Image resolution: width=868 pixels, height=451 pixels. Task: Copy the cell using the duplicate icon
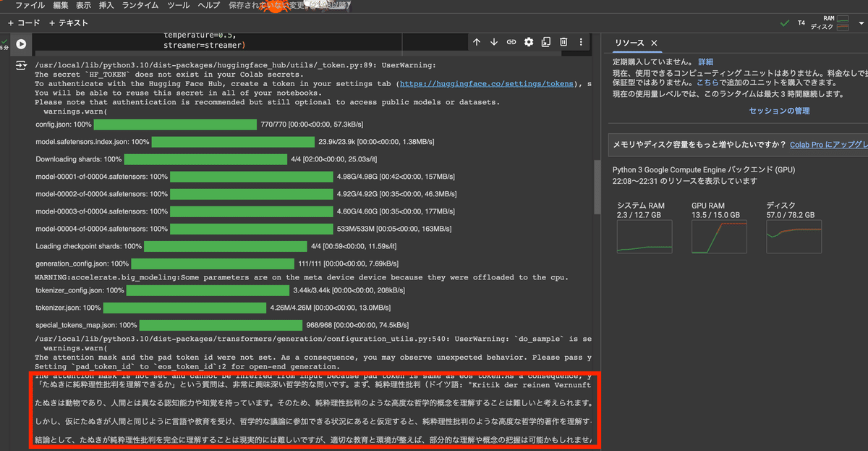click(x=547, y=42)
